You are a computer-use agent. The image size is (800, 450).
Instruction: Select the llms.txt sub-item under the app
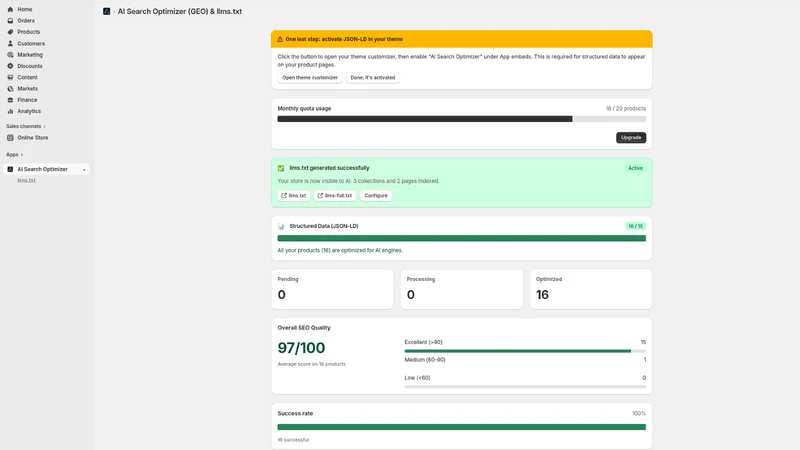tap(27, 180)
